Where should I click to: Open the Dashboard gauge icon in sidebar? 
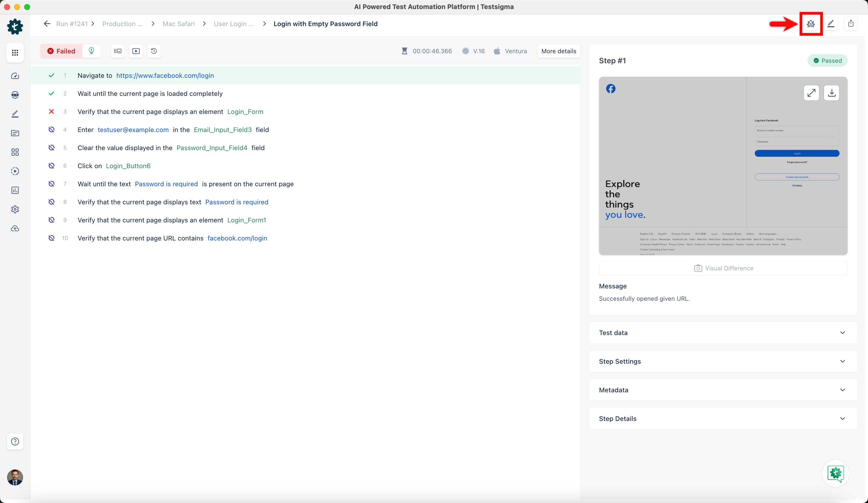coord(15,76)
